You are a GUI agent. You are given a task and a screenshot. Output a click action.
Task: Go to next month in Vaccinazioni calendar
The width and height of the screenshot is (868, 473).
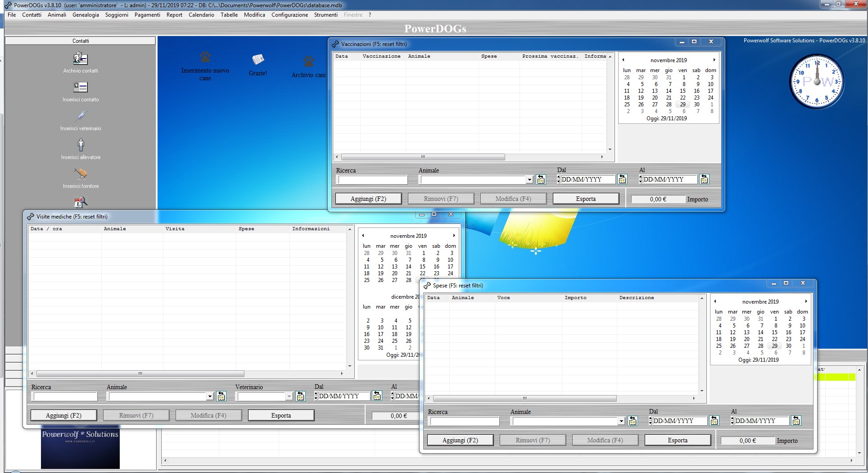(714, 60)
